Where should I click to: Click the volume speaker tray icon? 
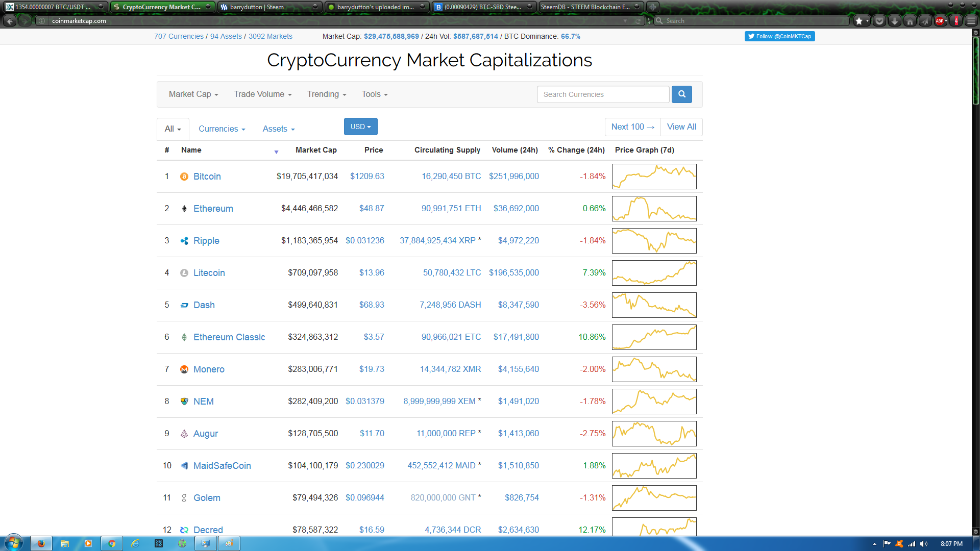[924, 544]
